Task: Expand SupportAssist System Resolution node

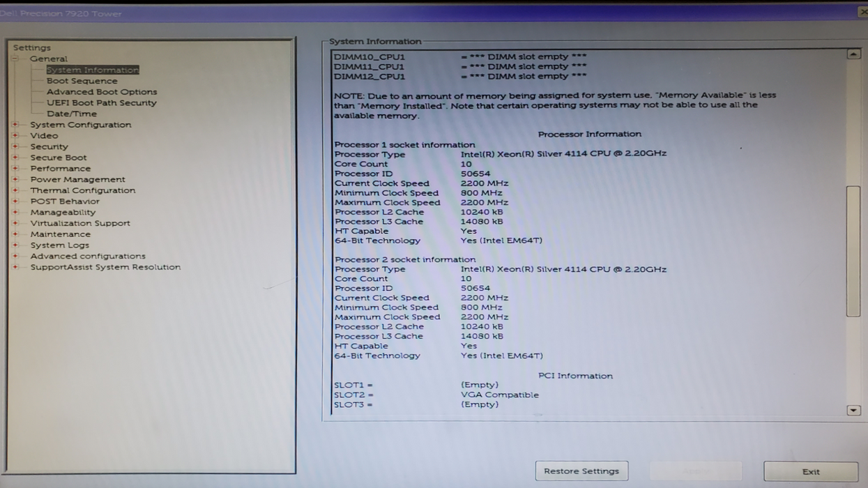Action: tap(15, 267)
